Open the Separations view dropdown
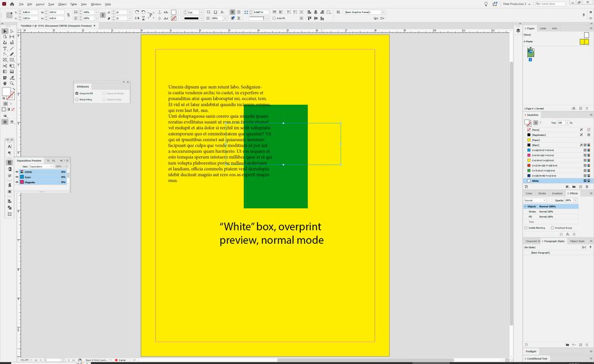The height and width of the screenshot is (364, 594). pyautogui.click(x=40, y=167)
